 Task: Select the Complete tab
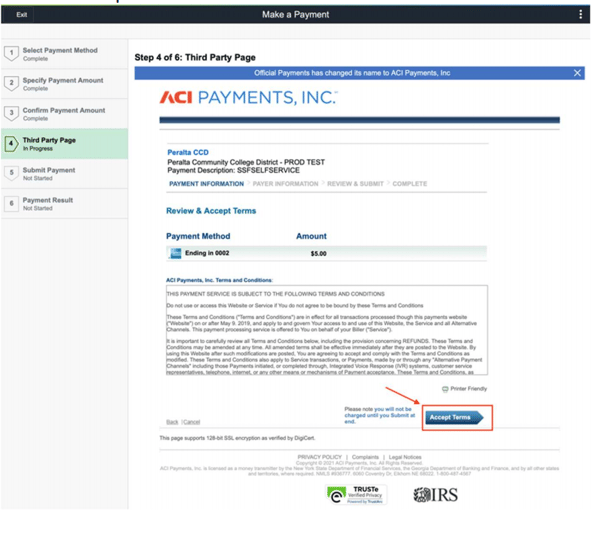click(x=409, y=184)
